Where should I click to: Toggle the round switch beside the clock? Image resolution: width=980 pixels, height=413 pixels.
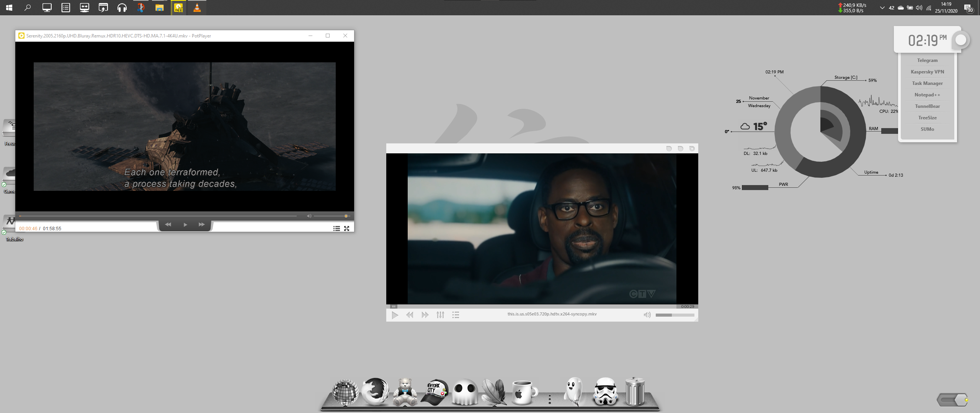[x=960, y=40]
